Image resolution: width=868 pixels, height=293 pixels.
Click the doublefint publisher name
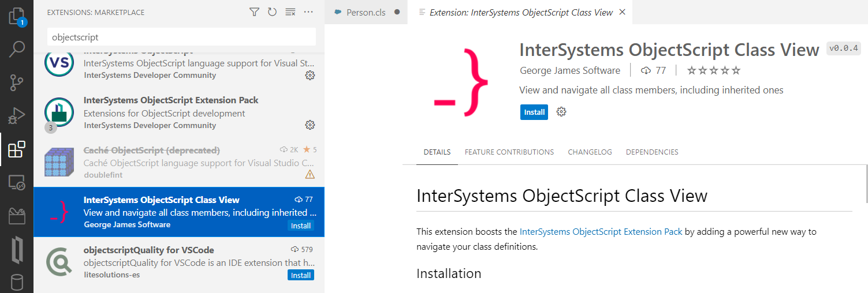coord(103,175)
